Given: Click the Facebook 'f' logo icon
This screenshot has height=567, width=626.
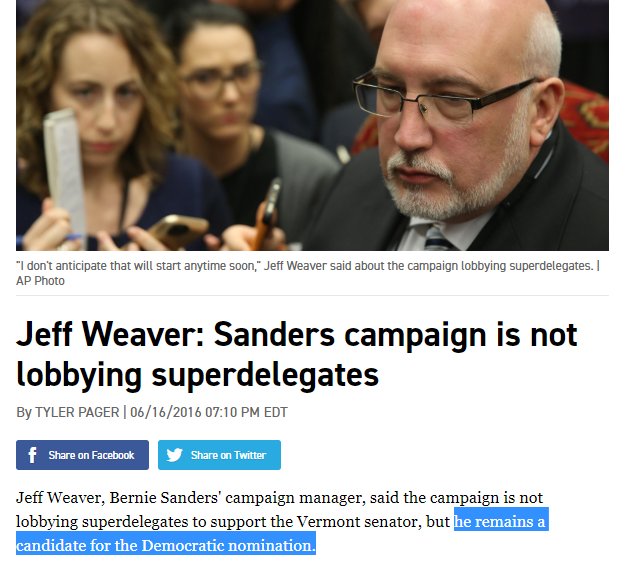Looking at the screenshot, I should (32, 455).
